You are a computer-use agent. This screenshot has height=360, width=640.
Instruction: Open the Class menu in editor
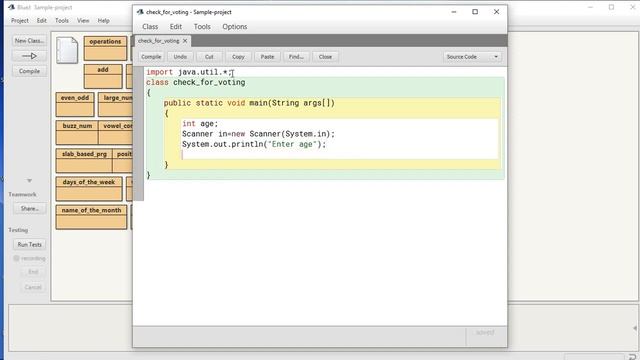click(150, 27)
